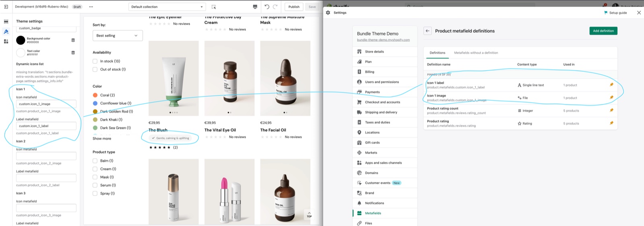Image resolution: width=644 pixels, height=226 pixels.
Task: Click the Locations pin icon
Action: [359, 132]
